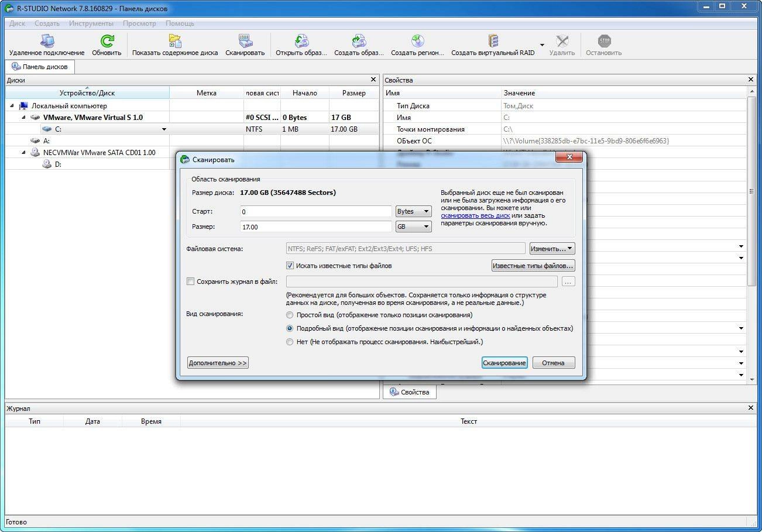Viewport: 762px width, 532px height.
Task: Click the Объект ОС property row
Action: pos(565,141)
